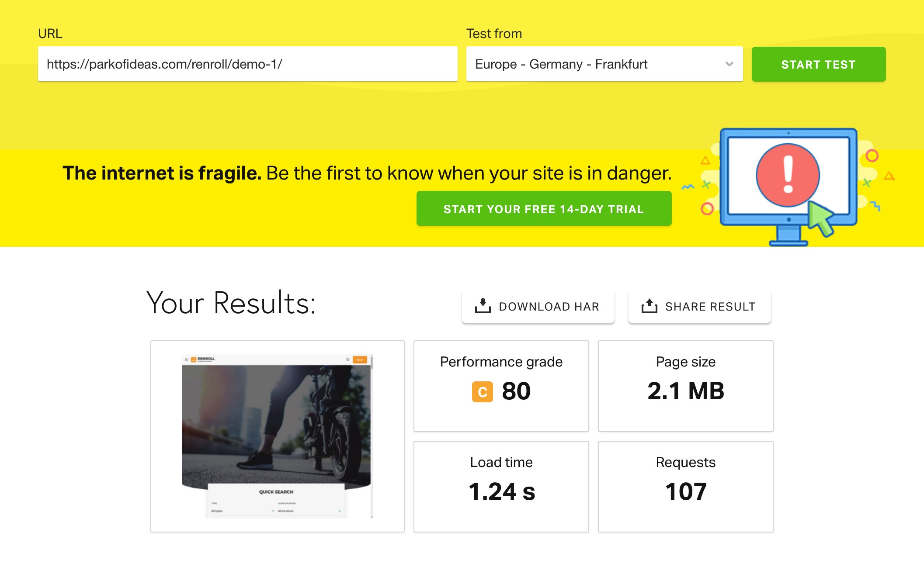Click the Requests 107 card
This screenshot has width=924, height=574.
(685, 486)
